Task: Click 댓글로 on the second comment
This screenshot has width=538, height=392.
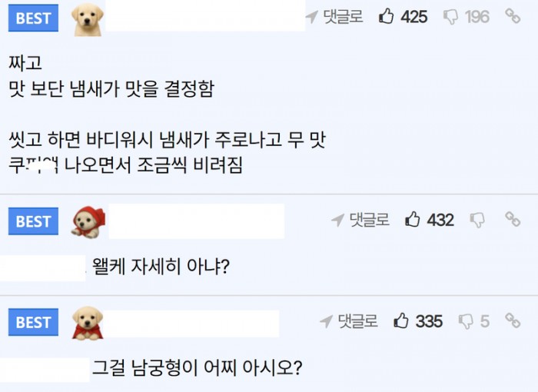Action: [360, 220]
